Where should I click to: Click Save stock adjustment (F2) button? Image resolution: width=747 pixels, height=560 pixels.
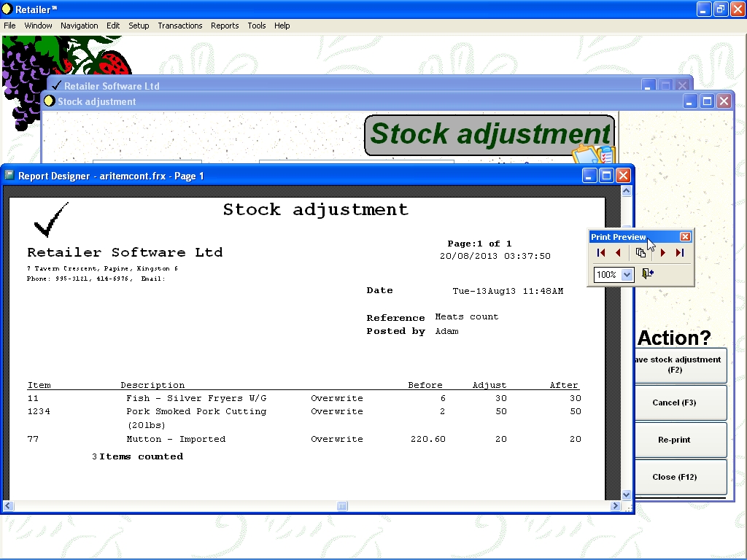point(677,365)
